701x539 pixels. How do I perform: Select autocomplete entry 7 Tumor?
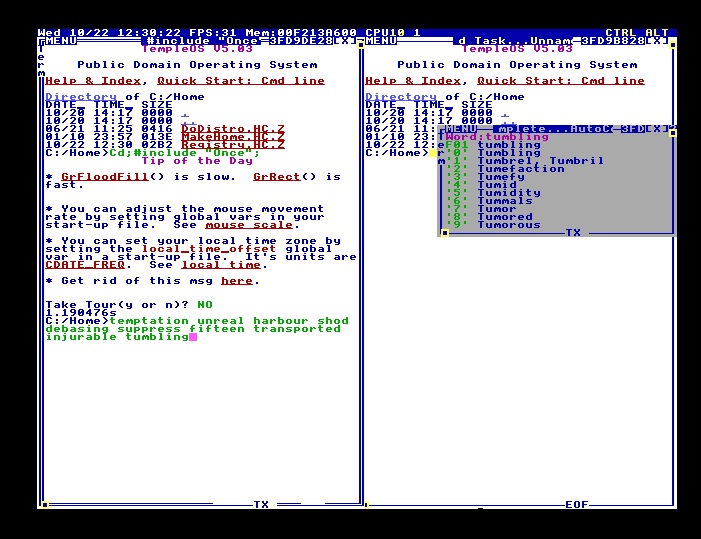click(x=481, y=209)
